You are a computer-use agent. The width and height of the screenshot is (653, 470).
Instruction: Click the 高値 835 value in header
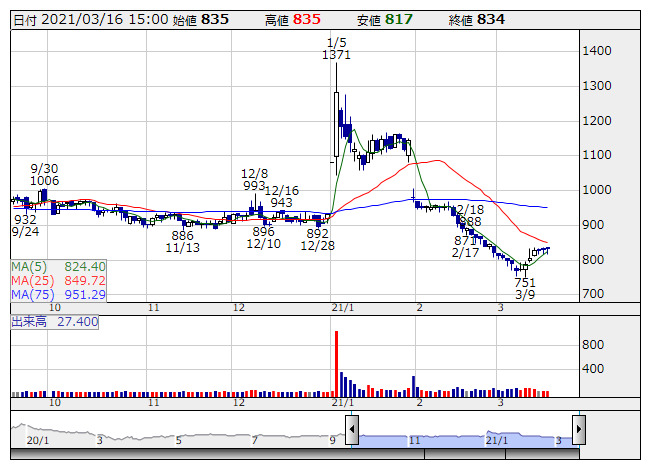307,19
